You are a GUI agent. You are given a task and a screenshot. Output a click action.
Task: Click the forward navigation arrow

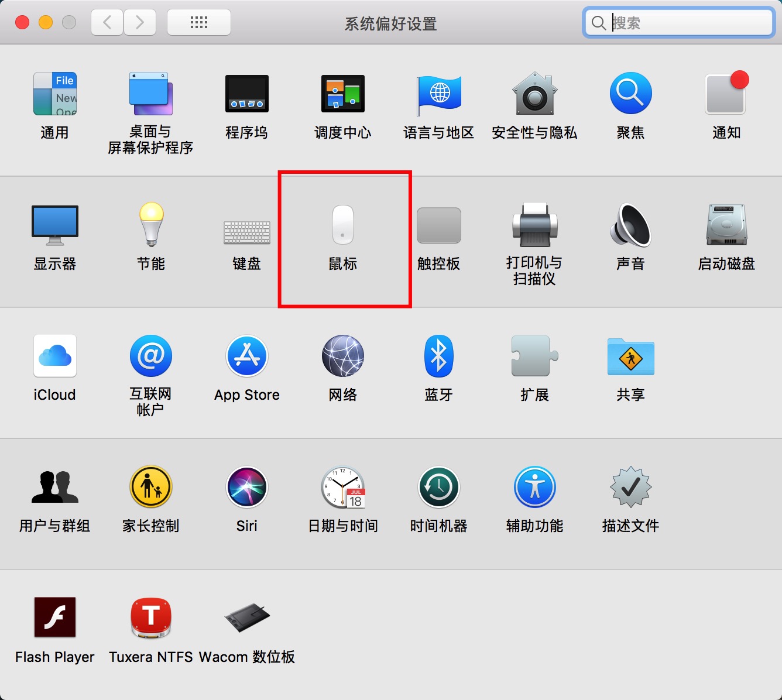pos(140,23)
